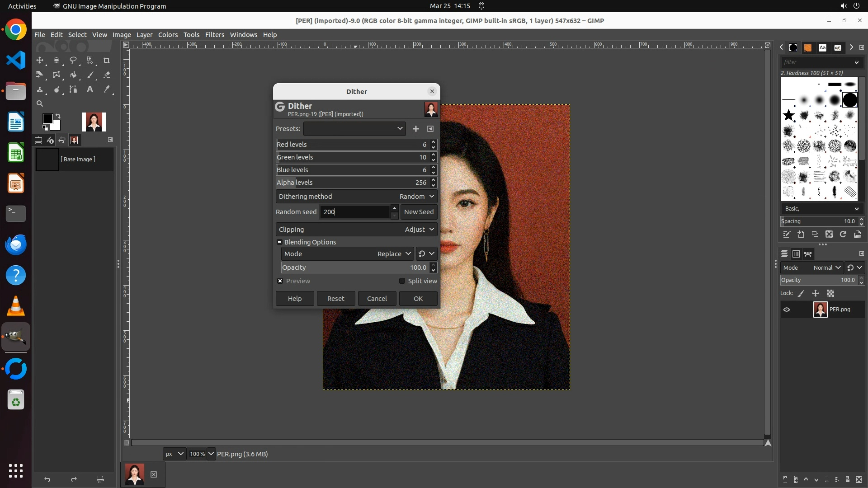868x488 pixels.
Task: Click the black foreground color swatch
Action: pos(47,119)
